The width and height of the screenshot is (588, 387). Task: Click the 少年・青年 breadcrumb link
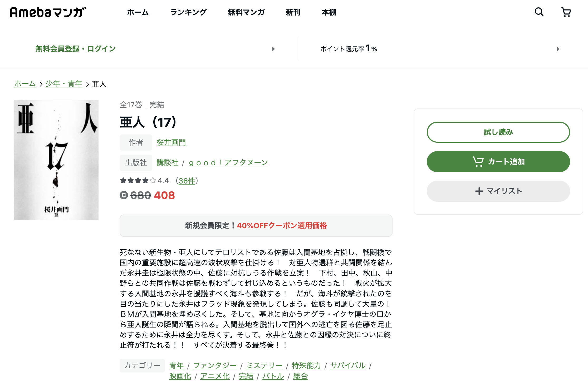click(x=64, y=84)
